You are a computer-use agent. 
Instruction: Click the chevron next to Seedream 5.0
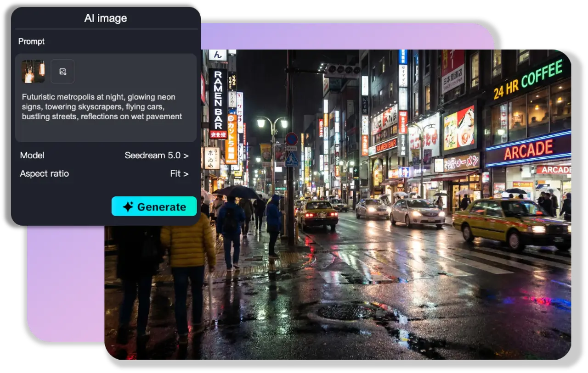(x=186, y=156)
